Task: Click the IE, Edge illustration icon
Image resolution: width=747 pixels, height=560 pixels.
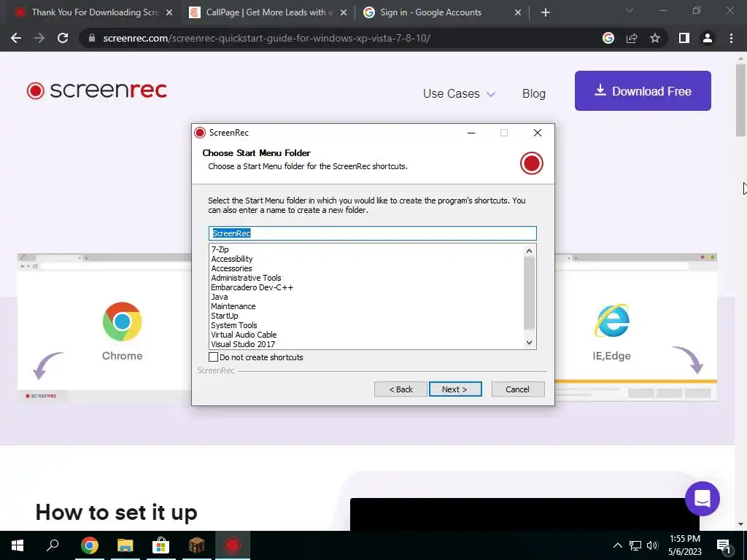Action: [x=612, y=321]
